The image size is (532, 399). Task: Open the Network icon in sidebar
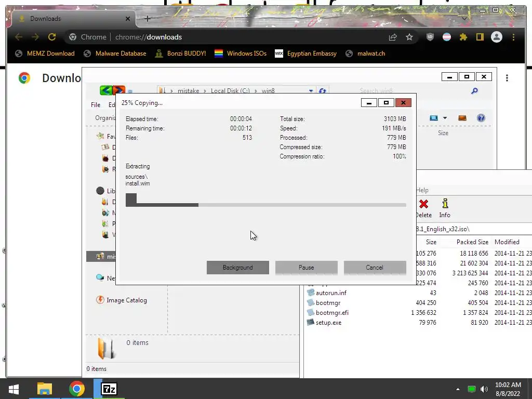coord(100,277)
